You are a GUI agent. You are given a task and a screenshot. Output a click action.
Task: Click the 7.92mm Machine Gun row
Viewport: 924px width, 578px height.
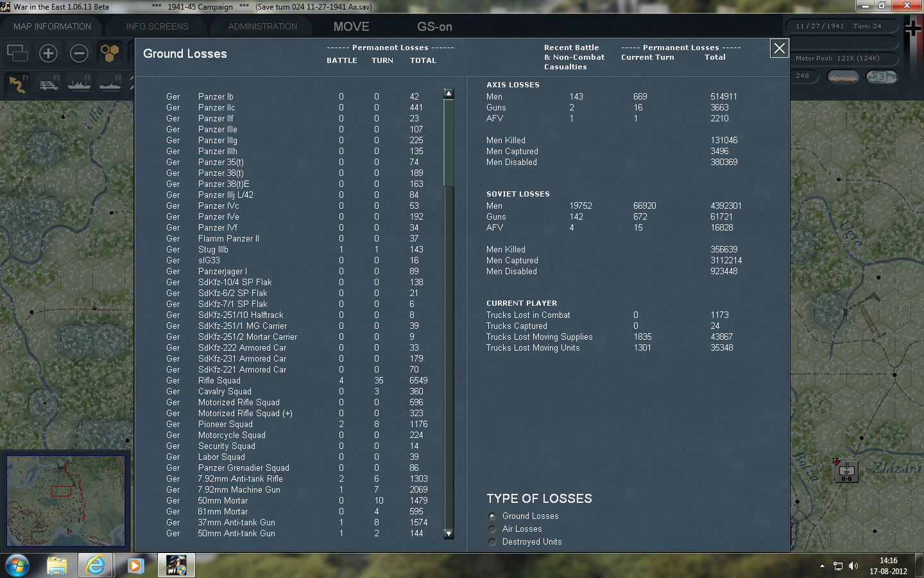[x=296, y=489]
